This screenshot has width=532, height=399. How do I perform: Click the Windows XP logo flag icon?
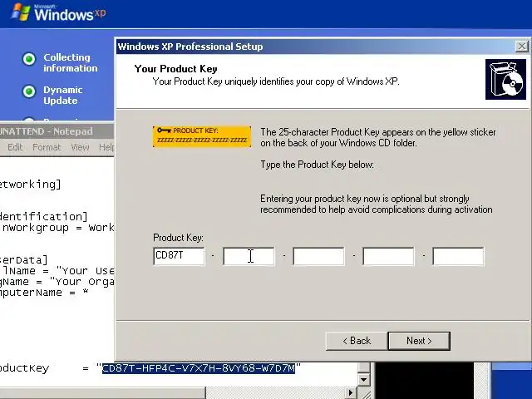point(20,12)
